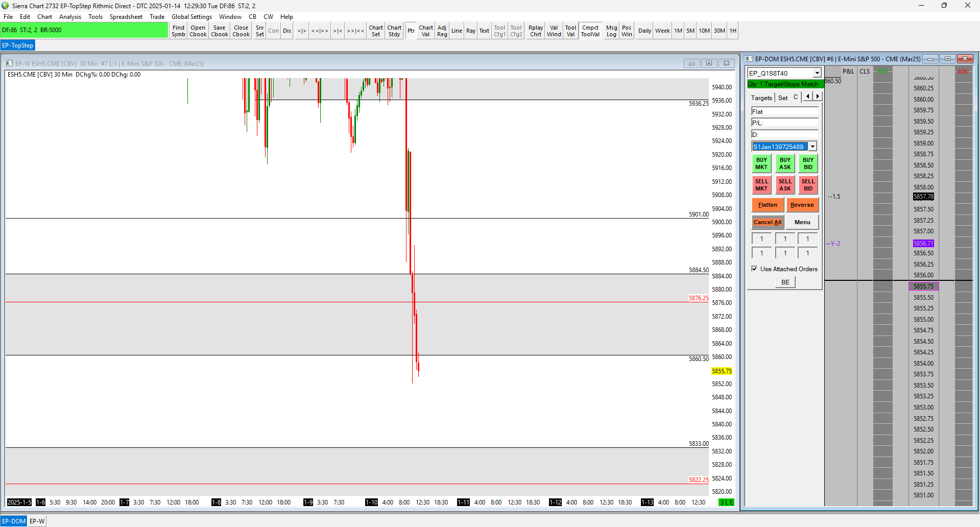Select the EP-DOM bottom tab
The height and width of the screenshot is (527, 980).
(x=14, y=521)
